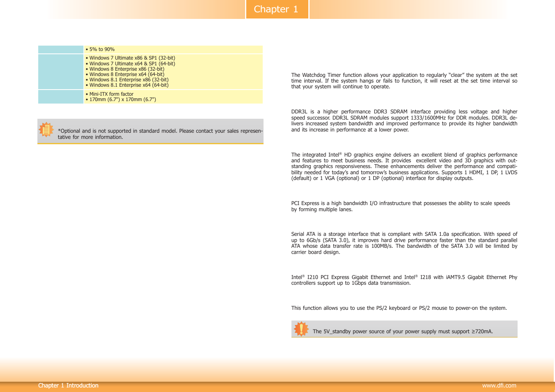This screenshot has width=555, height=392.
Task: Click the Mini-ITX form factor entry
Action: click(111, 94)
